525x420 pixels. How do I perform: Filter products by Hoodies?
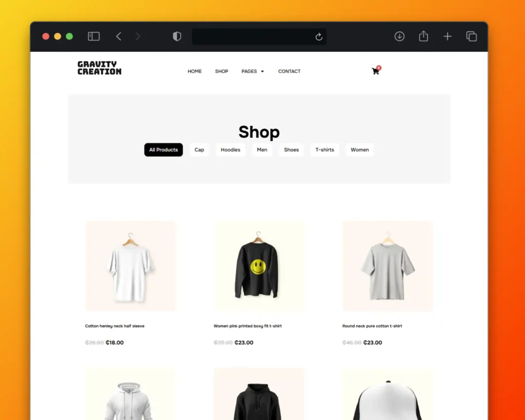click(230, 150)
